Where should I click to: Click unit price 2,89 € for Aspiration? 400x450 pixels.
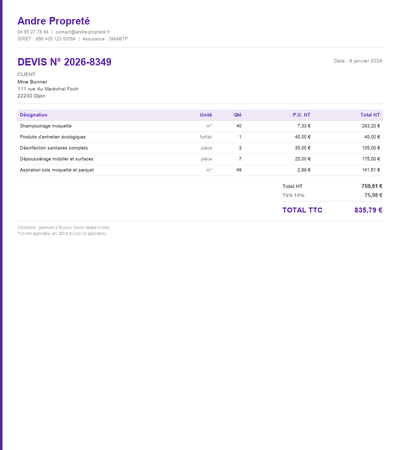pyautogui.click(x=304, y=170)
